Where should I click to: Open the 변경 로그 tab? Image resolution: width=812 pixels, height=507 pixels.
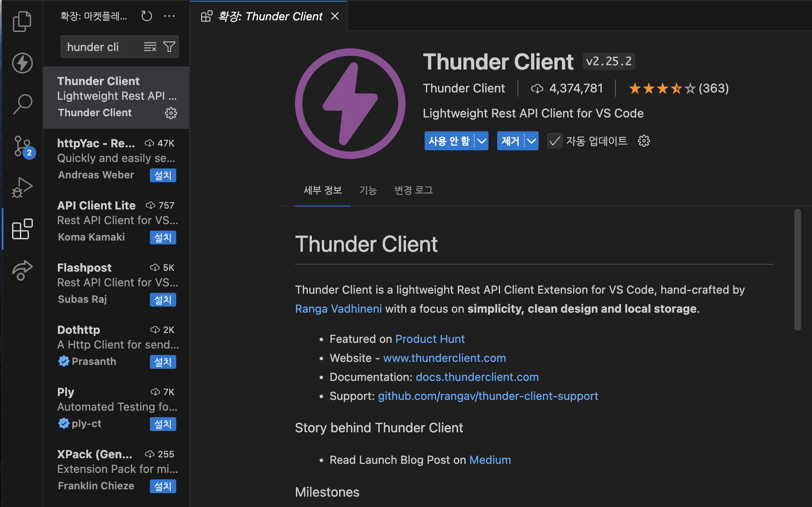(413, 190)
